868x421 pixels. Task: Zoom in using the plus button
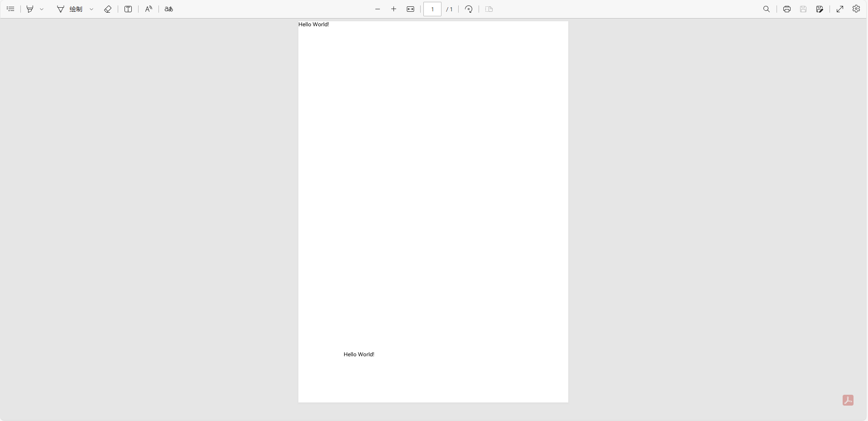(394, 9)
